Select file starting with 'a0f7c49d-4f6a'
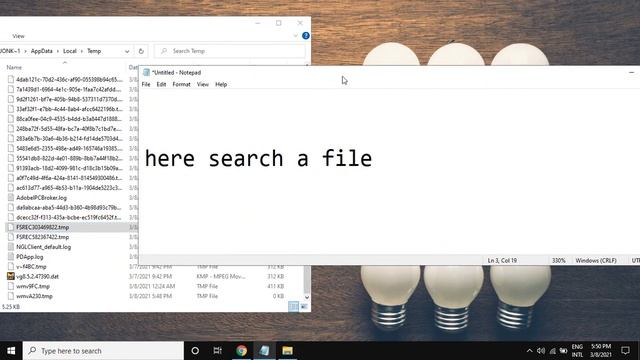The image size is (640, 360). [x=69, y=178]
